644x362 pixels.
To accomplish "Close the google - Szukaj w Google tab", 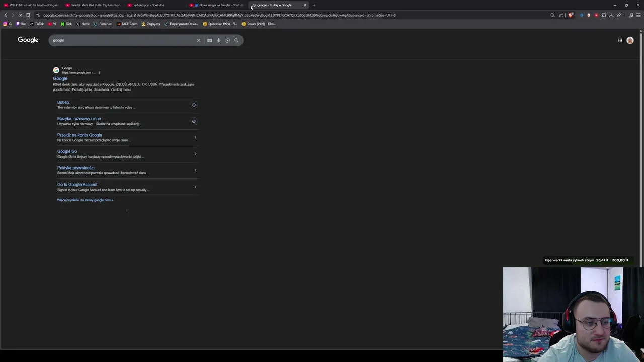I will (x=305, y=5).
